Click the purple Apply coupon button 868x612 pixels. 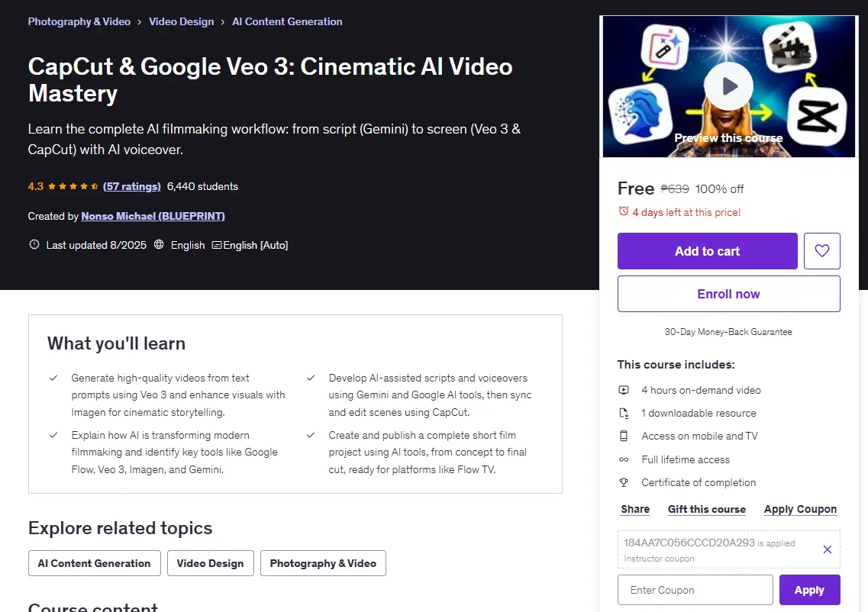click(x=809, y=590)
